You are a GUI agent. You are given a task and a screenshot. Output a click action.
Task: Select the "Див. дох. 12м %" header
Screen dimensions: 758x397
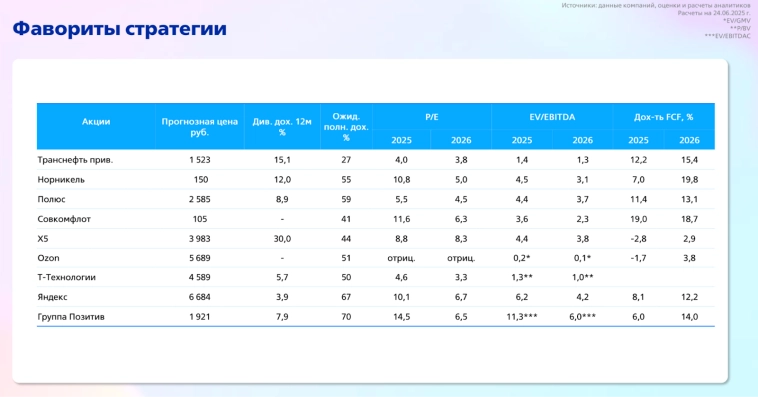(282, 127)
